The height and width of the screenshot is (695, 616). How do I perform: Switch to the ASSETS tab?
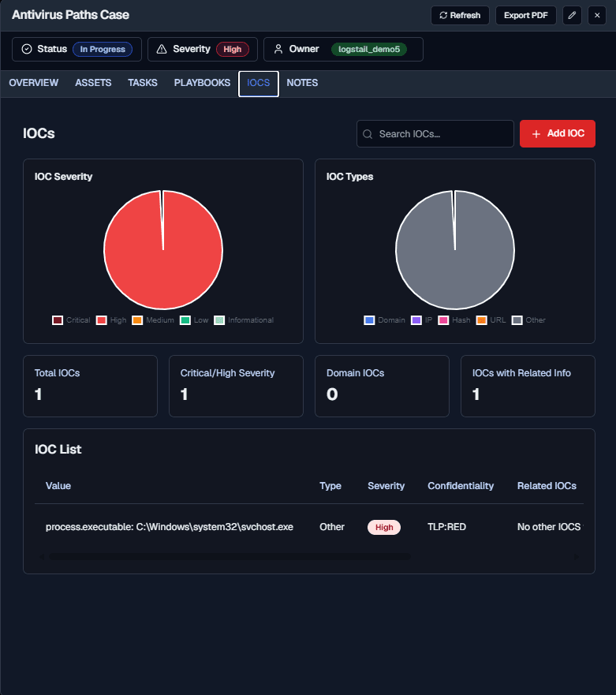pos(93,83)
